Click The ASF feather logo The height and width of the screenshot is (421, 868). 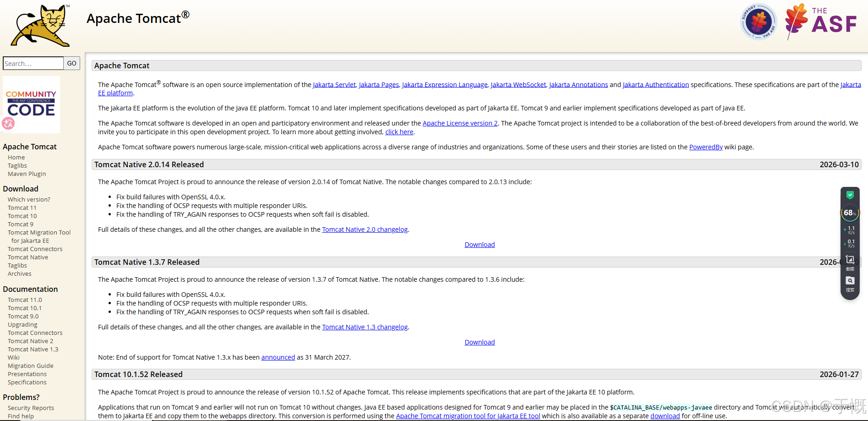click(x=821, y=22)
